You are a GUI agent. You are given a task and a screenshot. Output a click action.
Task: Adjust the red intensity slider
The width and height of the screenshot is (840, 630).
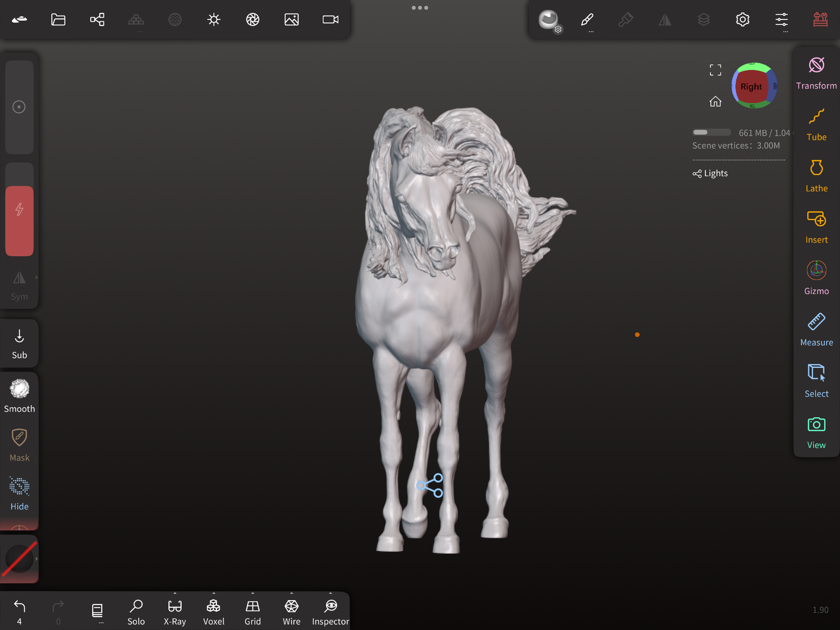(x=19, y=220)
